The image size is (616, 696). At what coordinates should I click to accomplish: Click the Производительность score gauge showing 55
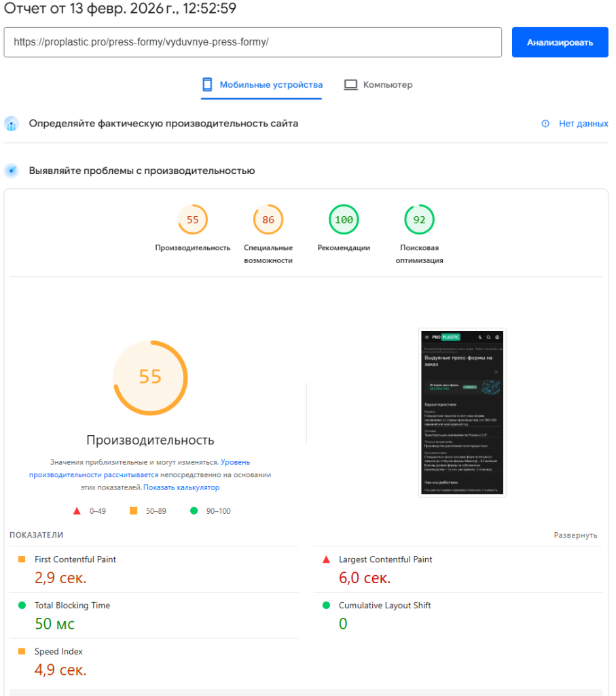pyautogui.click(x=151, y=377)
